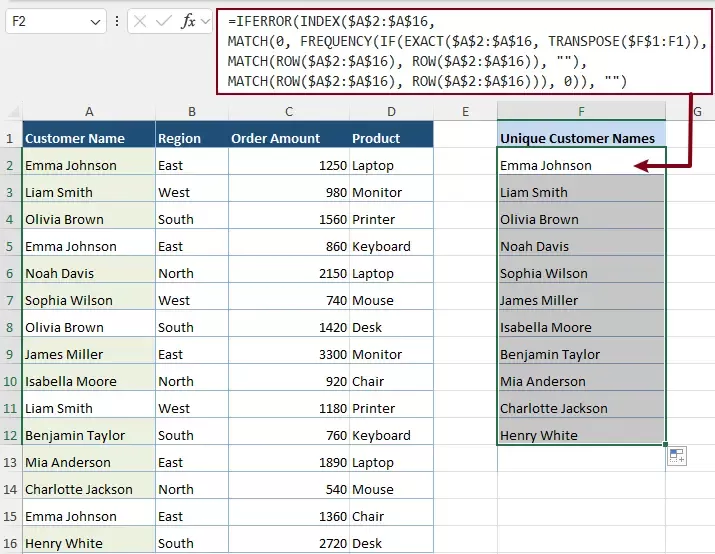
Task: Click the formula bar options three-dot handle
Action: pyautogui.click(x=117, y=21)
